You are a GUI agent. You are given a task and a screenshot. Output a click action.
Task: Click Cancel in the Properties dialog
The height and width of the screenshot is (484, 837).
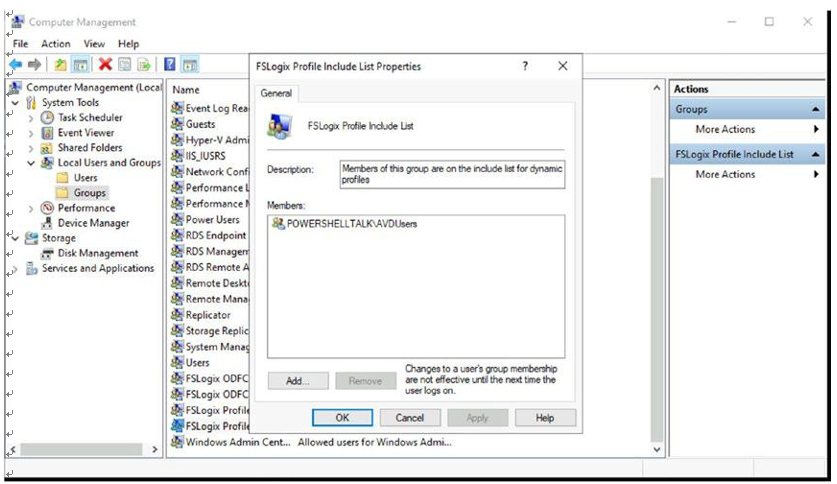pos(409,418)
